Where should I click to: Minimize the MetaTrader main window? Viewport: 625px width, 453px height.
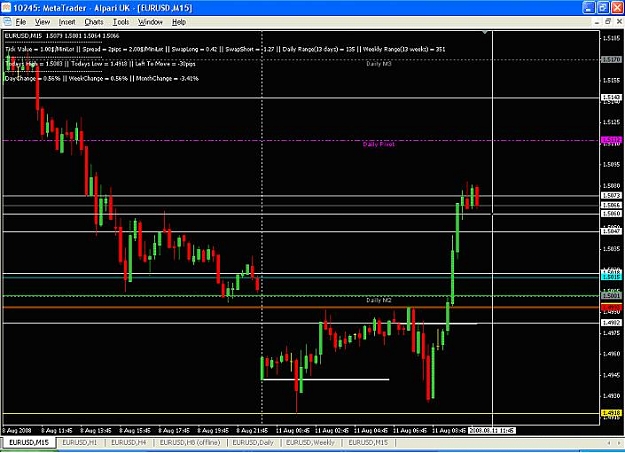589,8
